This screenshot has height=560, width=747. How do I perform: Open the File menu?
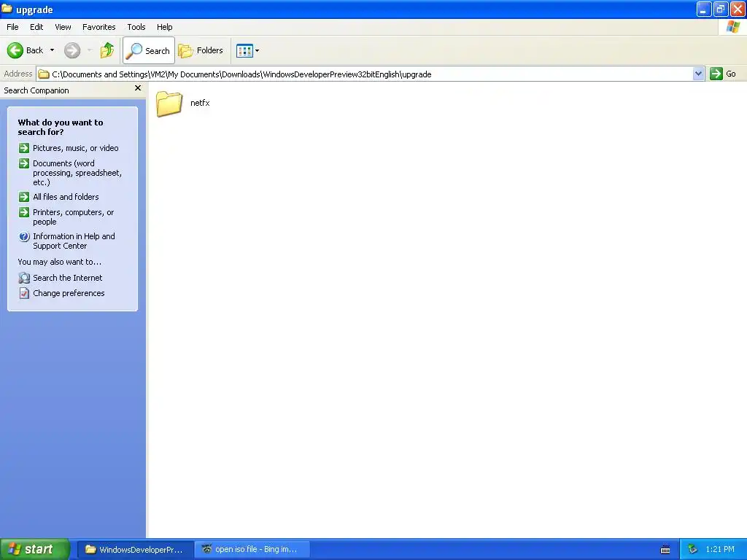pos(12,27)
